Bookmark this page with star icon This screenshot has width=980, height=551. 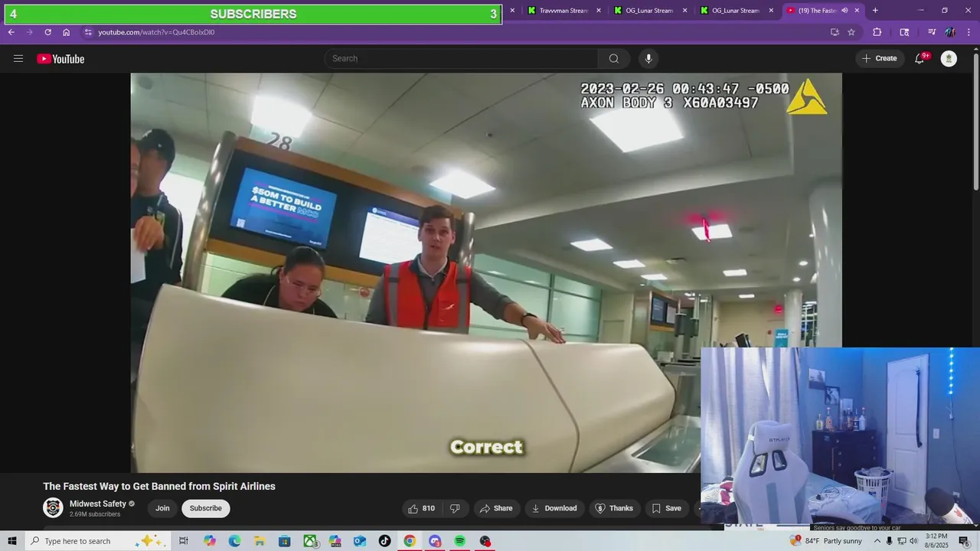coord(851,32)
